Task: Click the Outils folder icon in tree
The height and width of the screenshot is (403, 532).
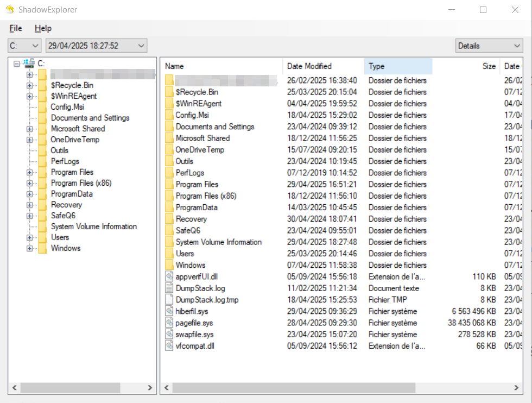Action: (x=43, y=150)
